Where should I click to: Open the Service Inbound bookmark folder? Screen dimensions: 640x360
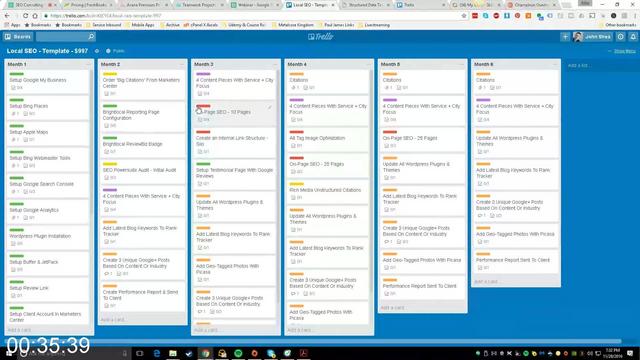click(x=104, y=25)
